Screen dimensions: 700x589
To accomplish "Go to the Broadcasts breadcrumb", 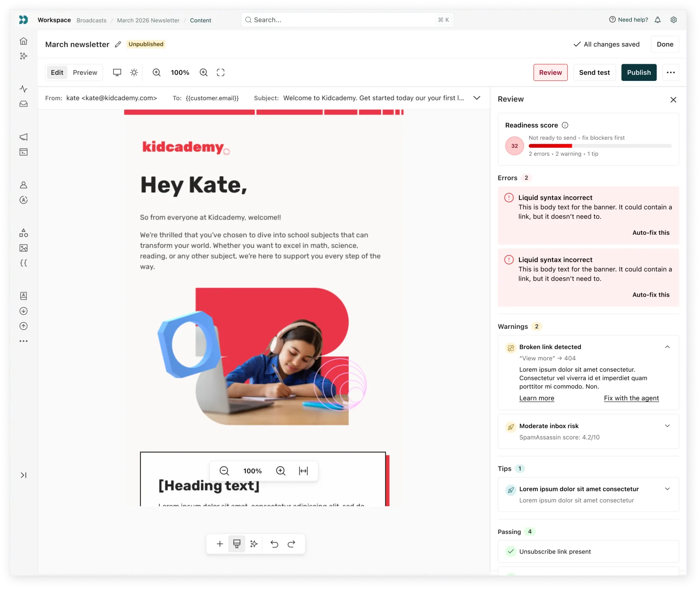I will [91, 21].
